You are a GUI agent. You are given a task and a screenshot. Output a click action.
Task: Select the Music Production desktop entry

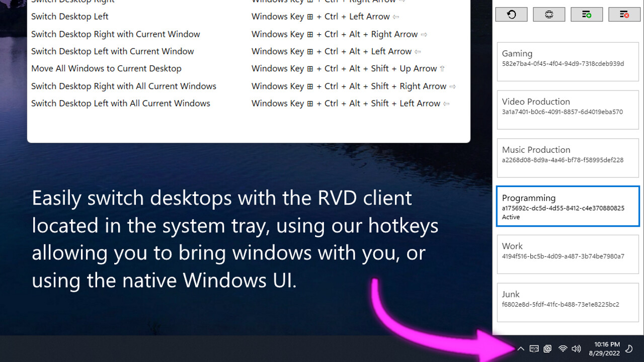568,158
